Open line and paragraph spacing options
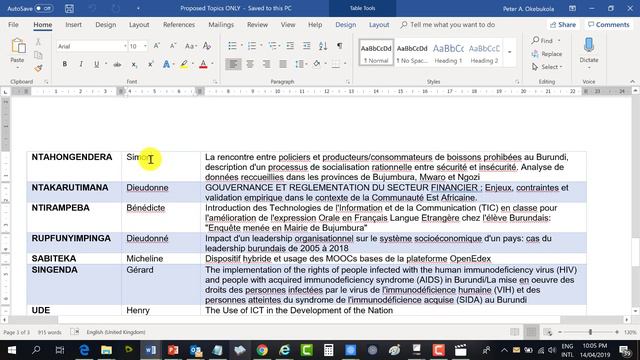The height and width of the screenshot is (360, 640). [301, 64]
